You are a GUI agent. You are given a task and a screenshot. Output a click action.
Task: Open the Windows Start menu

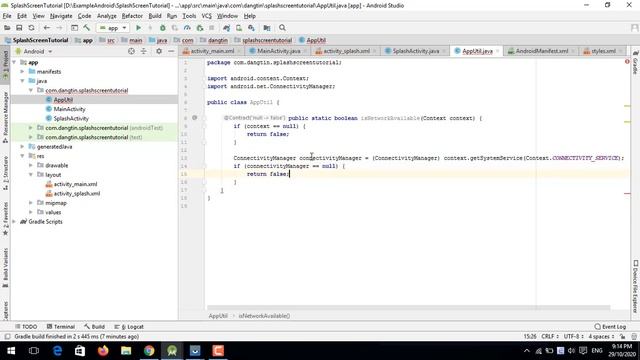pos(11,351)
